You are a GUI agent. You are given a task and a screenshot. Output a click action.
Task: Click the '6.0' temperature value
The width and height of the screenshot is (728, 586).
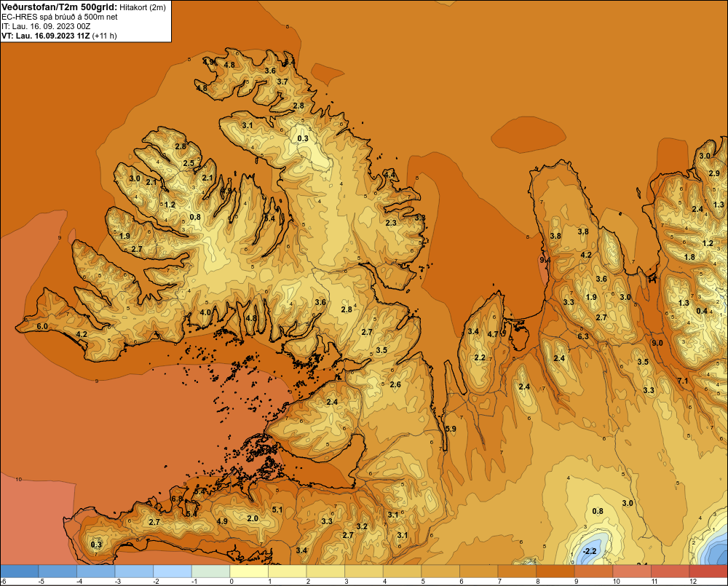click(42, 326)
